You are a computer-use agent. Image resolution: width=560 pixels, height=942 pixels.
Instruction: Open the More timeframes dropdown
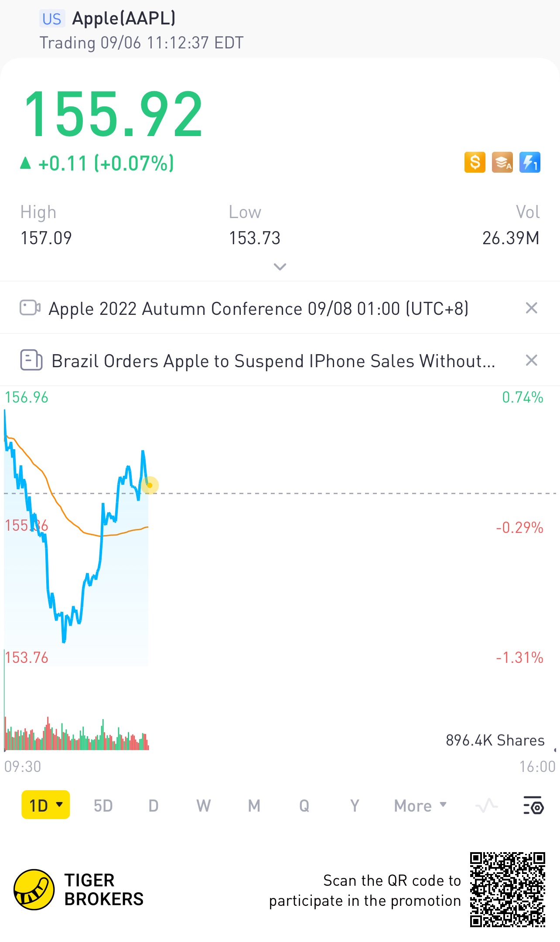(420, 805)
